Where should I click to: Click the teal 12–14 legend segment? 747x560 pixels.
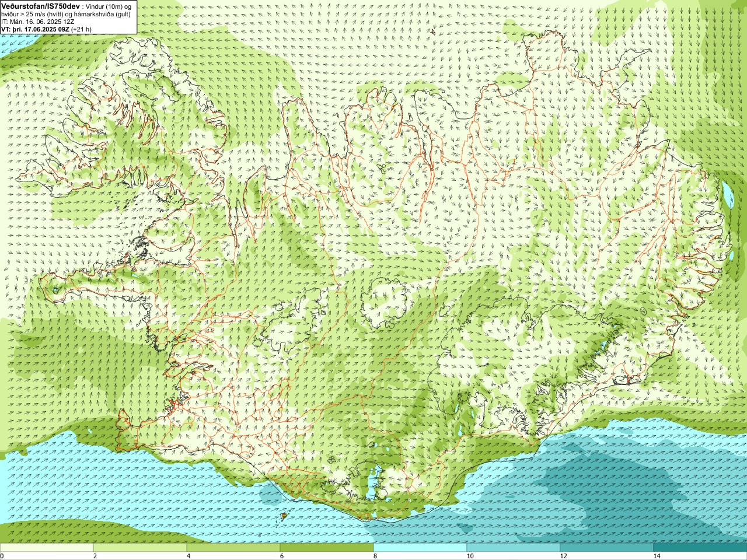pyautogui.click(x=607, y=548)
